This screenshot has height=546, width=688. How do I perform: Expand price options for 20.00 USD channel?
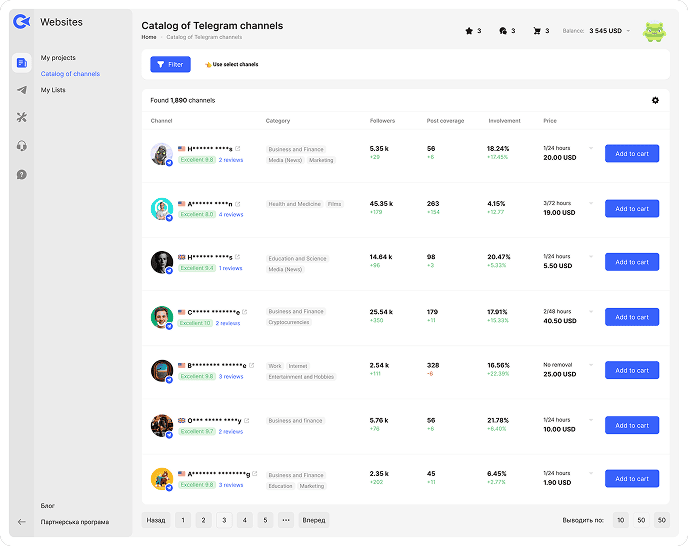(x=591, y=149)
